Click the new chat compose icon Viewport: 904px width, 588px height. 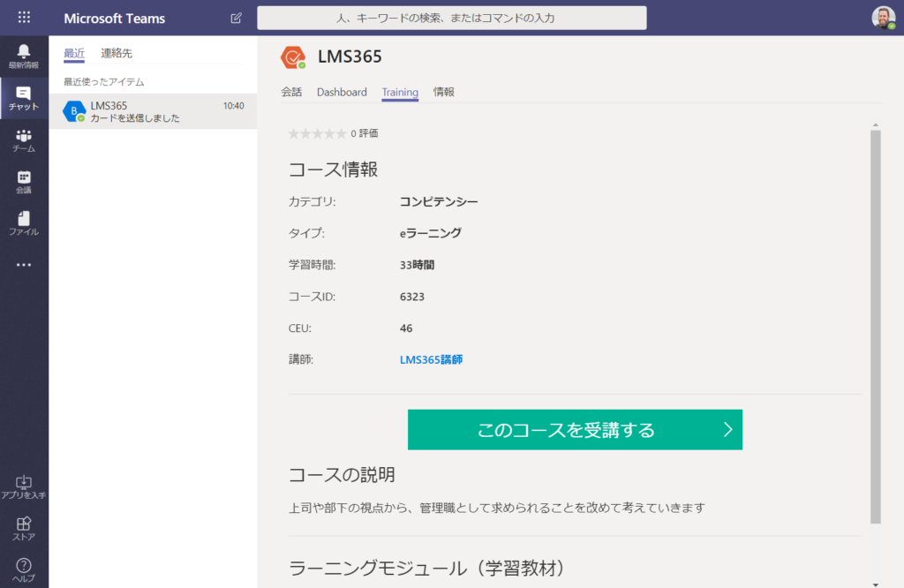click(236, 18)
